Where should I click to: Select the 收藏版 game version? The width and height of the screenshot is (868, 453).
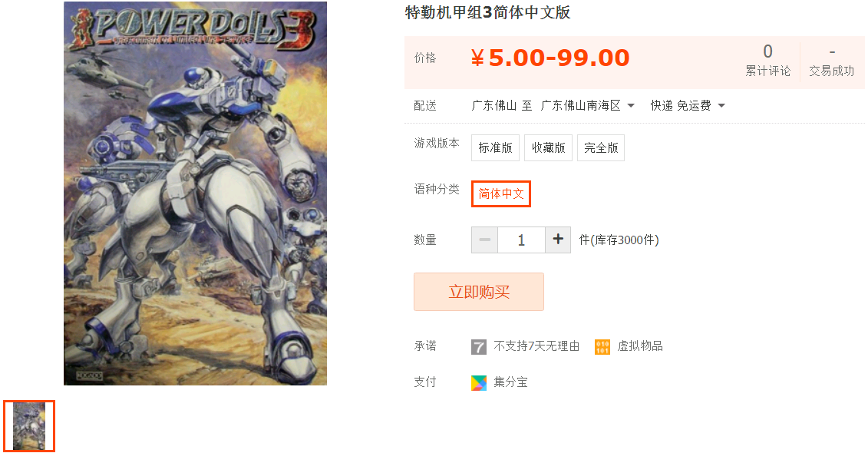coord(548,148)
